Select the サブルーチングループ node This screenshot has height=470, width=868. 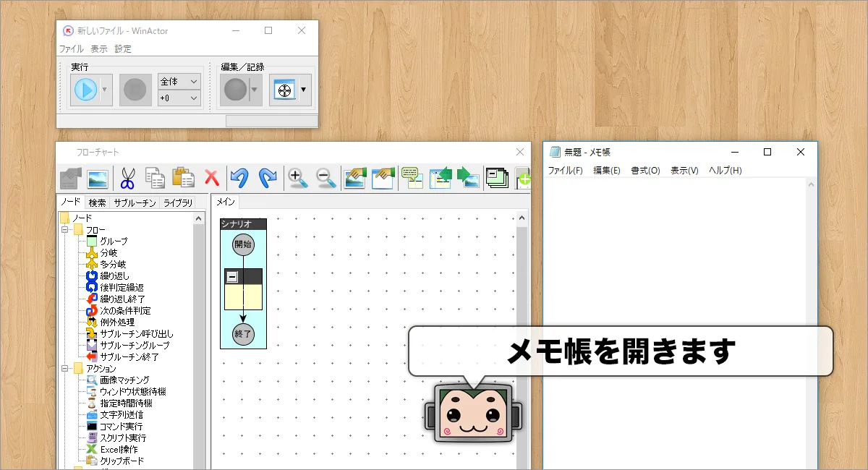[x=135, y=346]
